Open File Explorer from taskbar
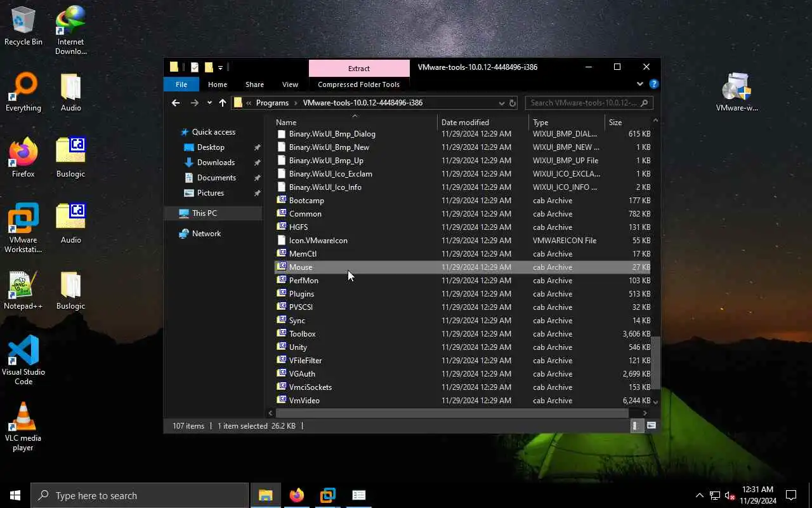Screen dimensions: 812x508 coord(265,495)
